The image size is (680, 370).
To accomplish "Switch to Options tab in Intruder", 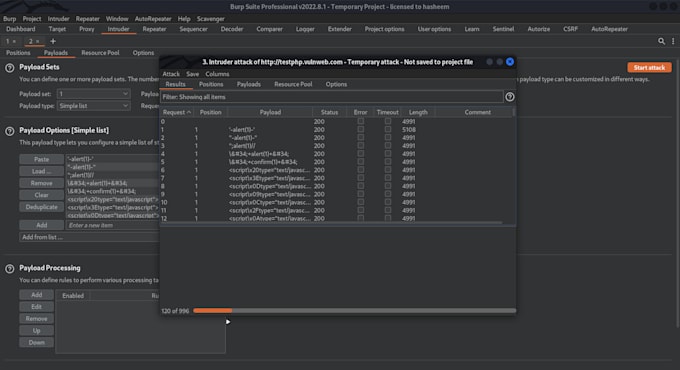I will coord(143,53).
